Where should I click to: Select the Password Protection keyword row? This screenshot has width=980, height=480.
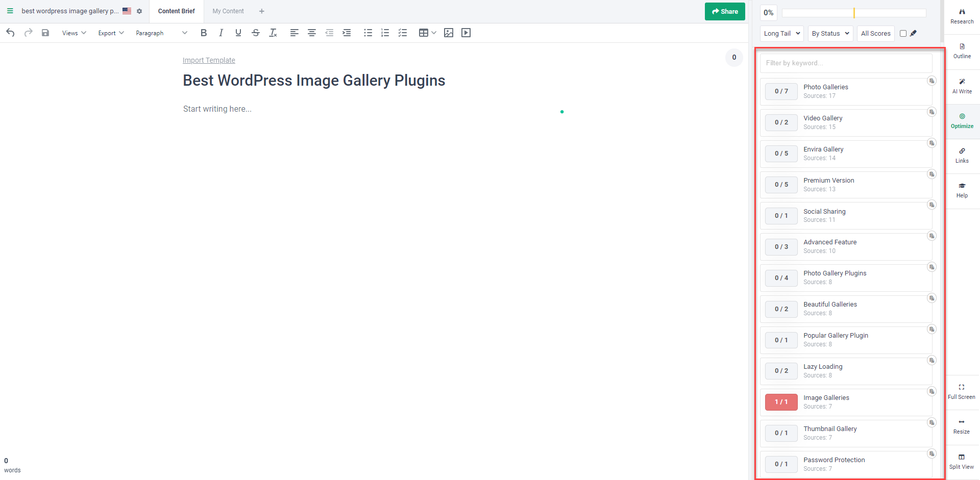pos(846,464)
